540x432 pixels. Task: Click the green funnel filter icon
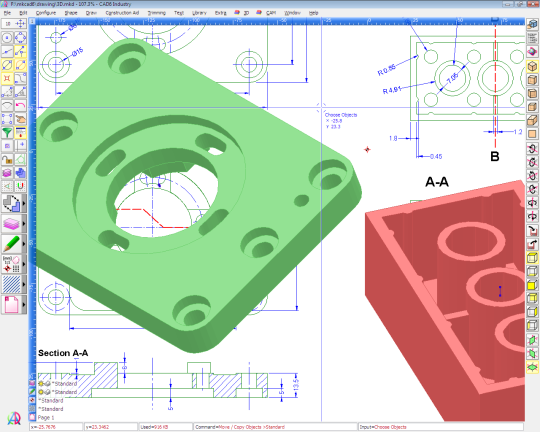[7, 133]
